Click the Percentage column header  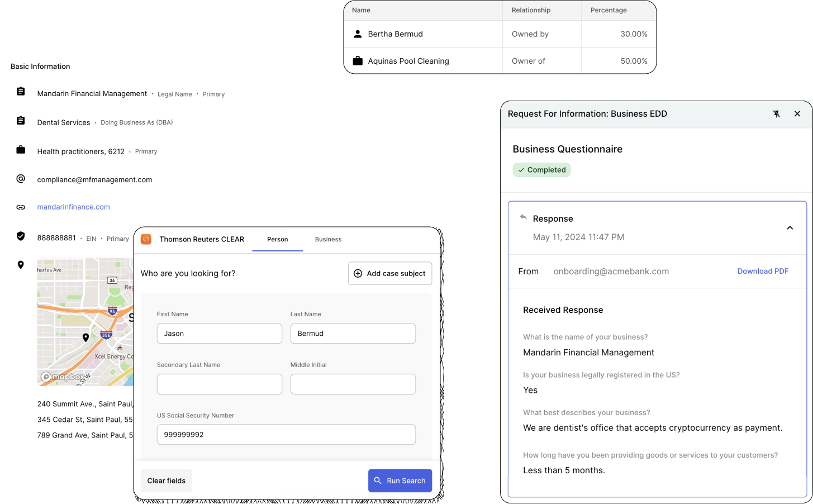(x=608, y=10)
